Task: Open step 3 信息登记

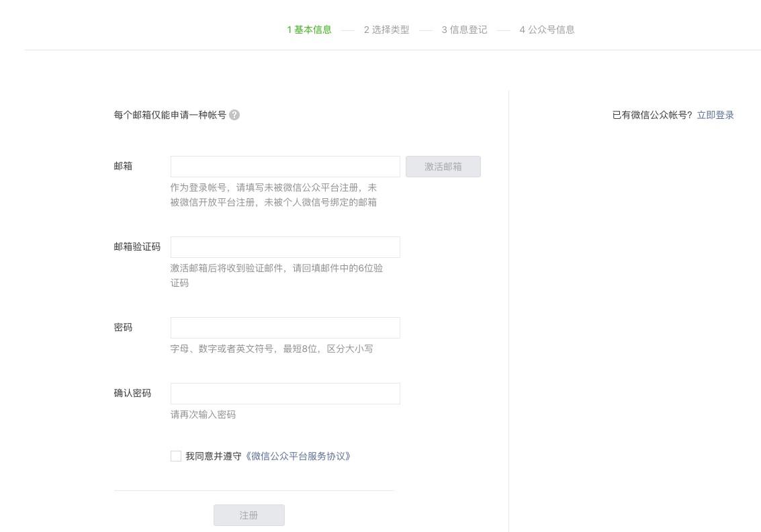Action: 464,30
